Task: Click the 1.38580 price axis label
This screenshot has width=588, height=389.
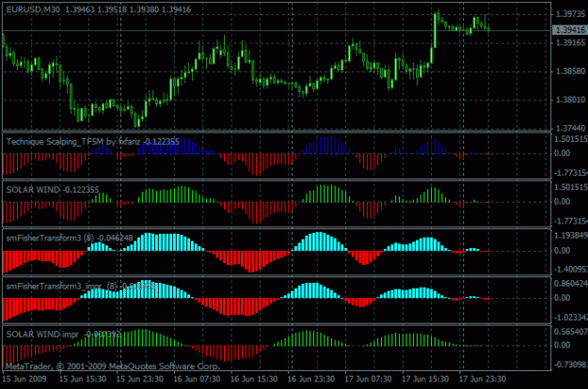Action: tap(570, 71)
